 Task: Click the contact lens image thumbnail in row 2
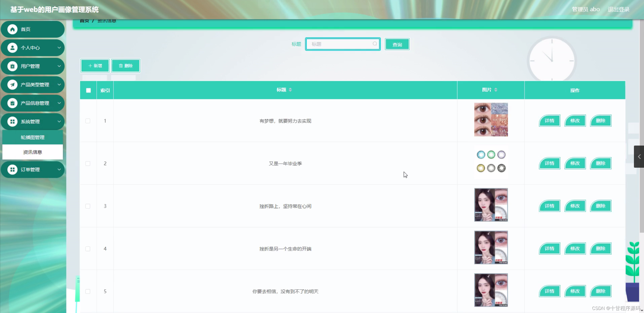(490, 161)
